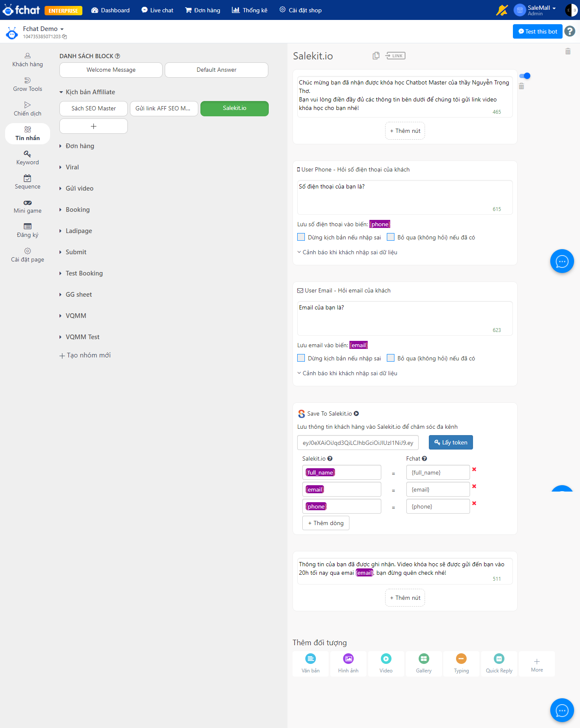Remove the email mapping row
Screen dimensions: 580x728
474,486
